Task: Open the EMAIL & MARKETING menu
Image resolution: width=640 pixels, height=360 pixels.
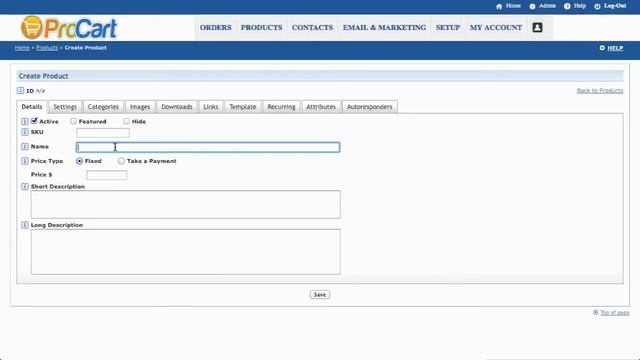Action: [384, 28]
